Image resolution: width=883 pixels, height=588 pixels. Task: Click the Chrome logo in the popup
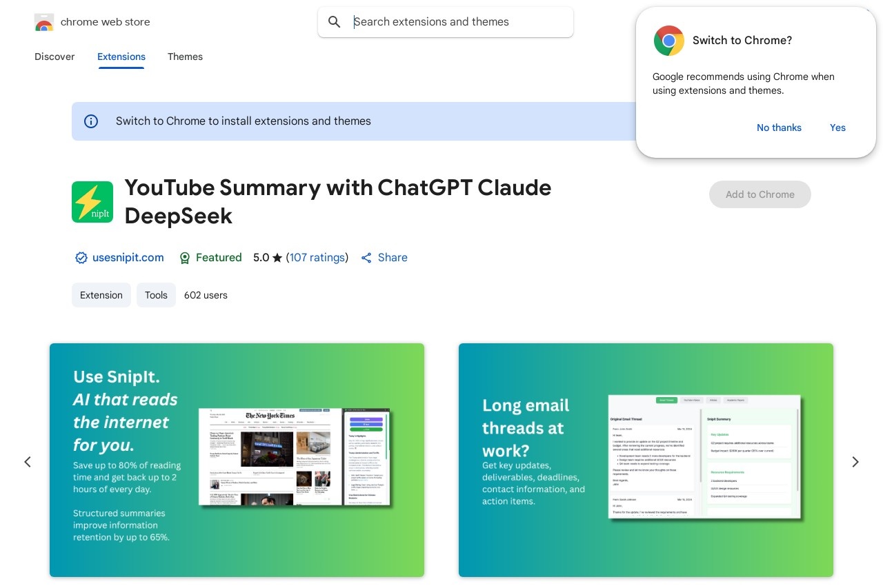click(669, 41)
